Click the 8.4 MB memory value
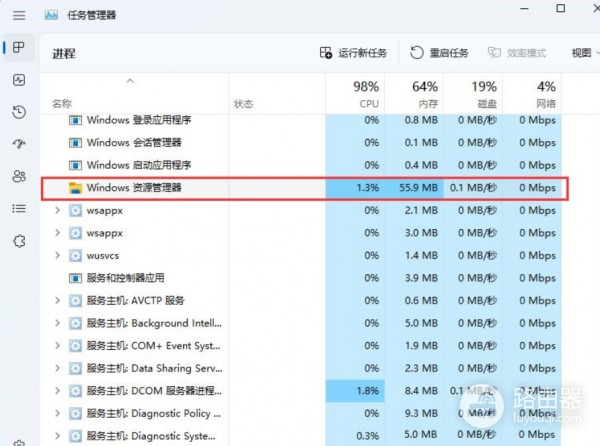This screenshot has width=600, height=446. [x=421, y=391]
